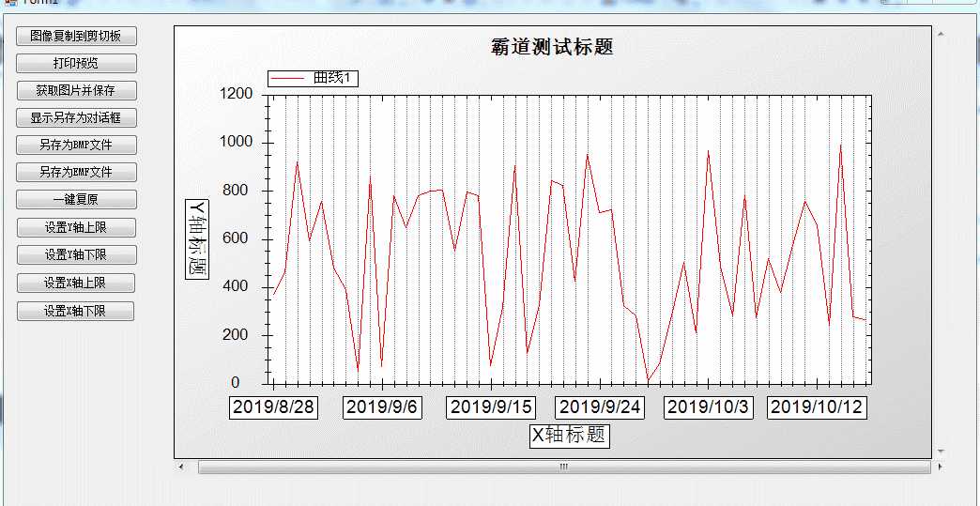The width and height of the screenshot is (980, 506).
Task: Restore chart with 一键复原
Action: click(76, 199)
